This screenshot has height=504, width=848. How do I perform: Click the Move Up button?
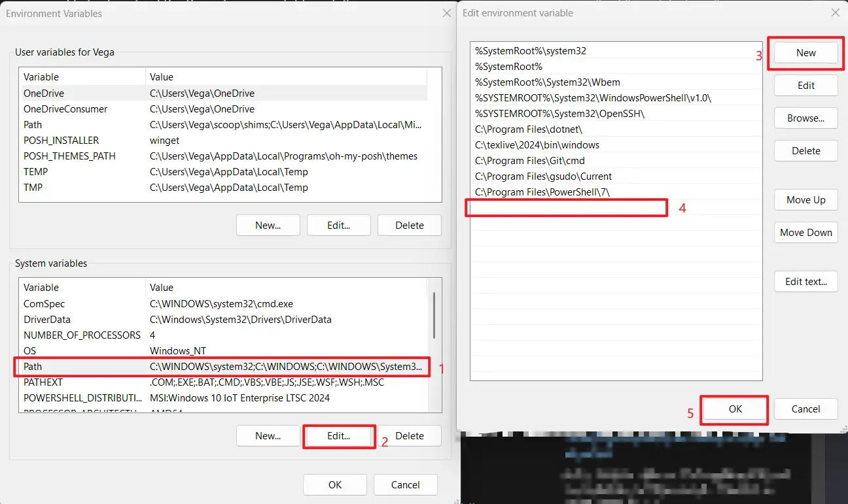tap(805, 199)
